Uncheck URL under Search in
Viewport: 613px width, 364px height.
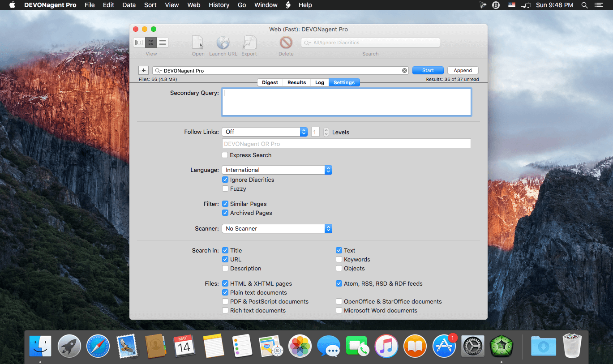[225, 260]
